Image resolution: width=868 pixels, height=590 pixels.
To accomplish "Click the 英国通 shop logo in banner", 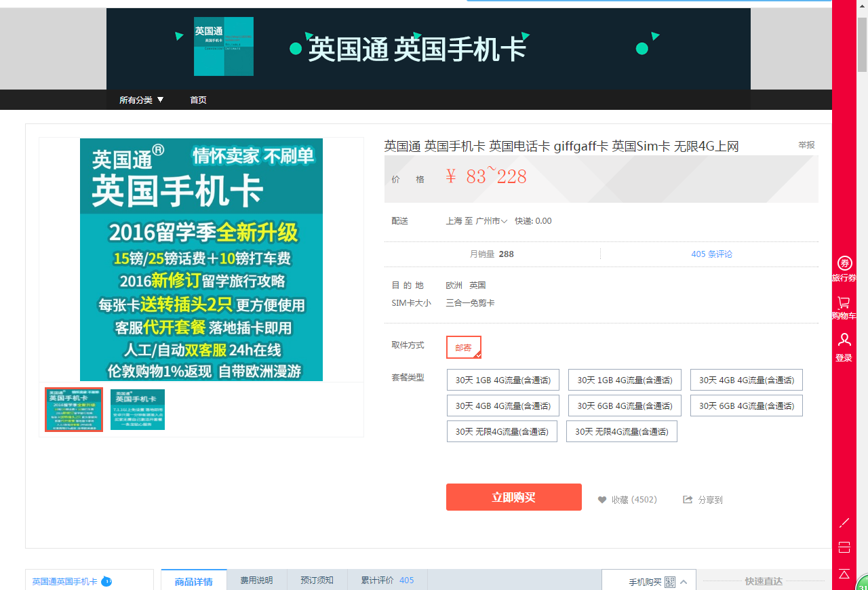I will tap(224, 46).
